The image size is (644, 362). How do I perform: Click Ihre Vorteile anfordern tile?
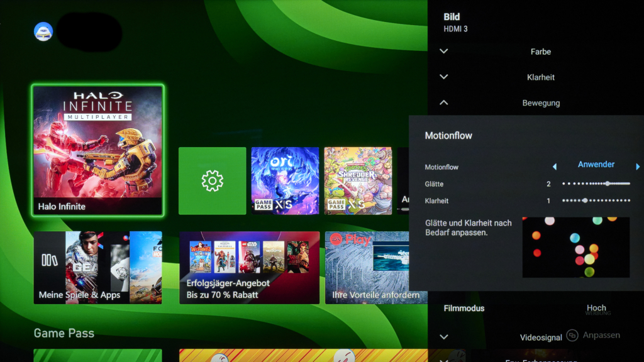375,268
